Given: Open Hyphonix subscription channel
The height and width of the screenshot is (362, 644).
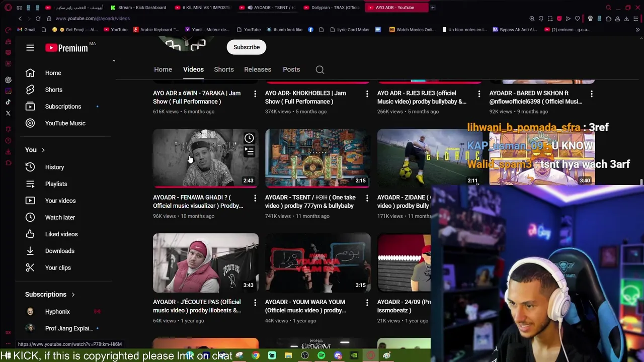Looking at the screenshot, I should [57, 312].
